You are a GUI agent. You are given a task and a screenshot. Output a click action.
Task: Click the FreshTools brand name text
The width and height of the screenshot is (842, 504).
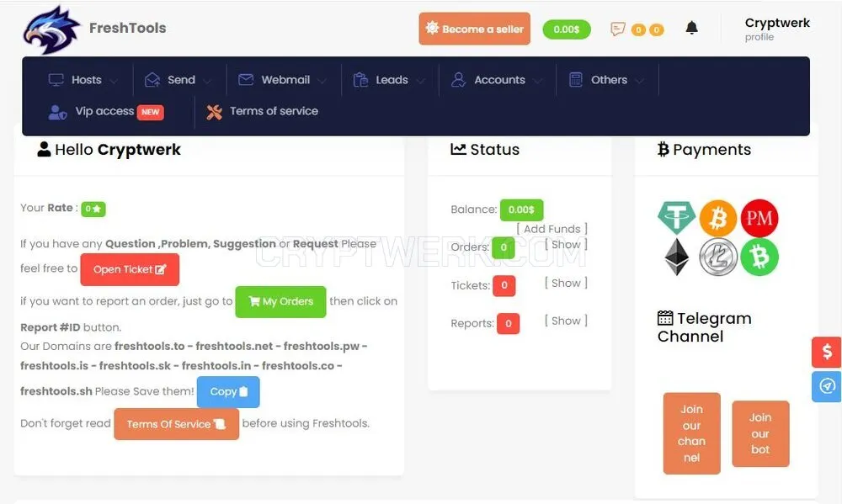coord(127,28)
